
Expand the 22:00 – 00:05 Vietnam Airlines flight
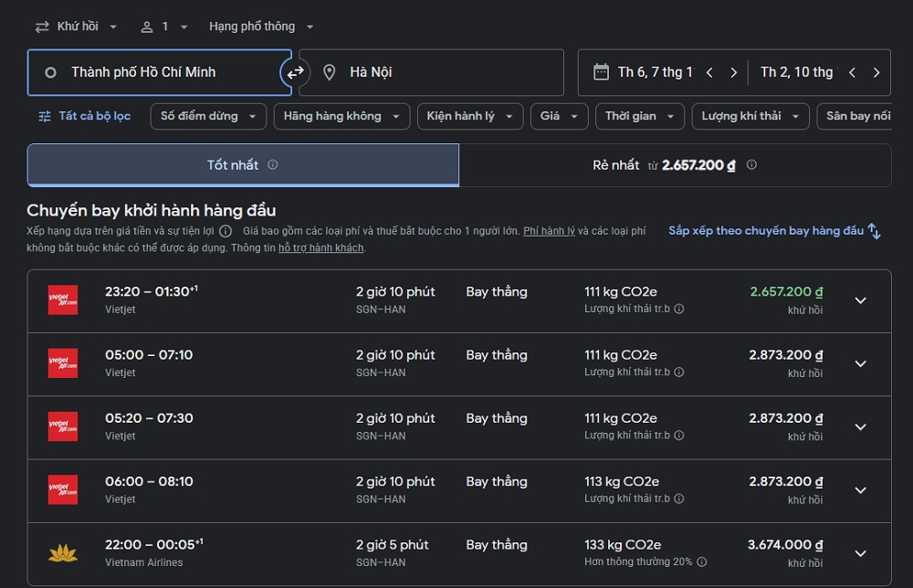pos(861,553)
